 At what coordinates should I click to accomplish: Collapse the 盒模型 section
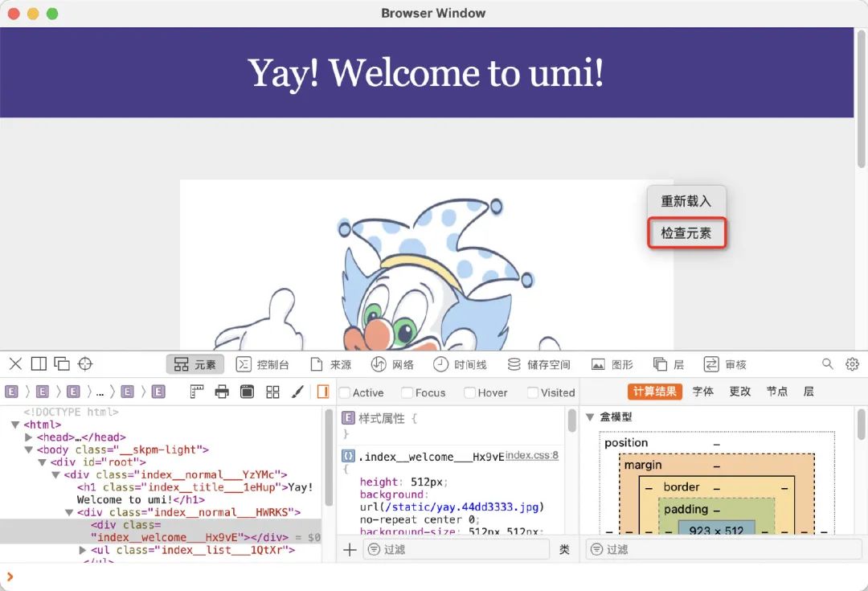click(590, 417)
